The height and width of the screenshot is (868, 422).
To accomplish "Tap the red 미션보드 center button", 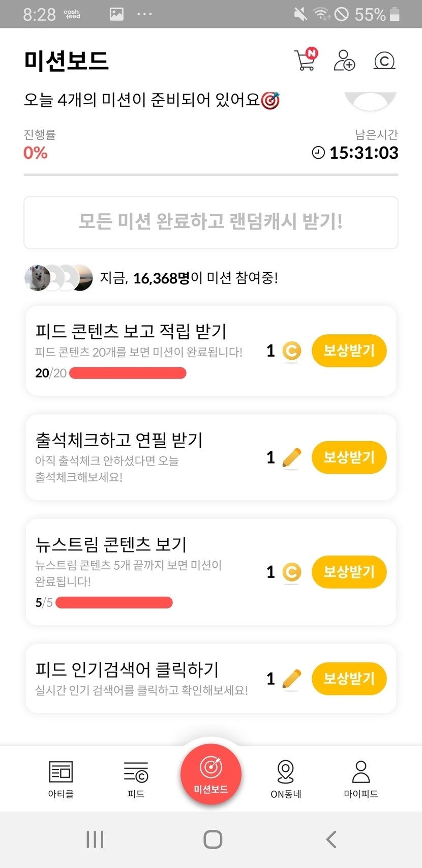I will (211, 774).
